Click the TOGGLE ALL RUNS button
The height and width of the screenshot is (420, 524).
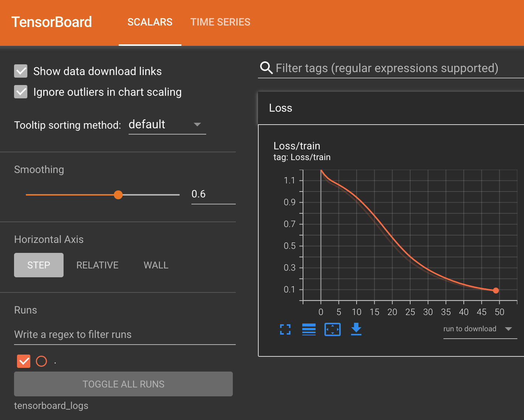[123, 384]
